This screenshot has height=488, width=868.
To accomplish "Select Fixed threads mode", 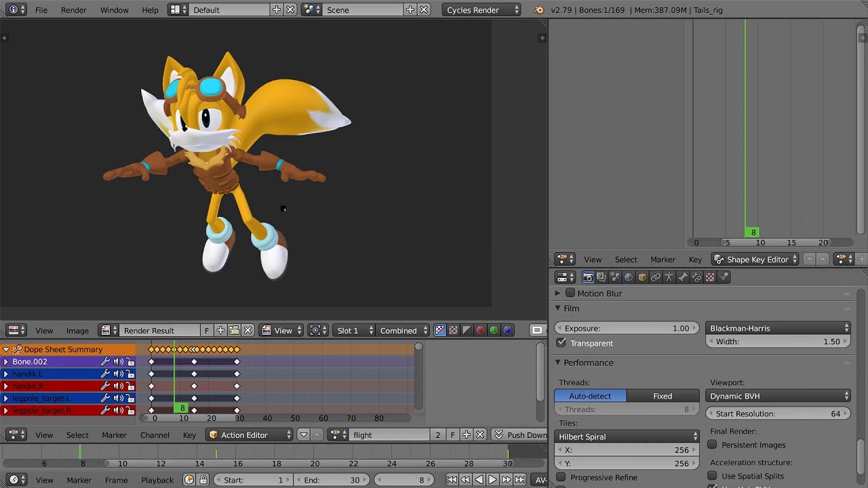I will tap(663, 396).
